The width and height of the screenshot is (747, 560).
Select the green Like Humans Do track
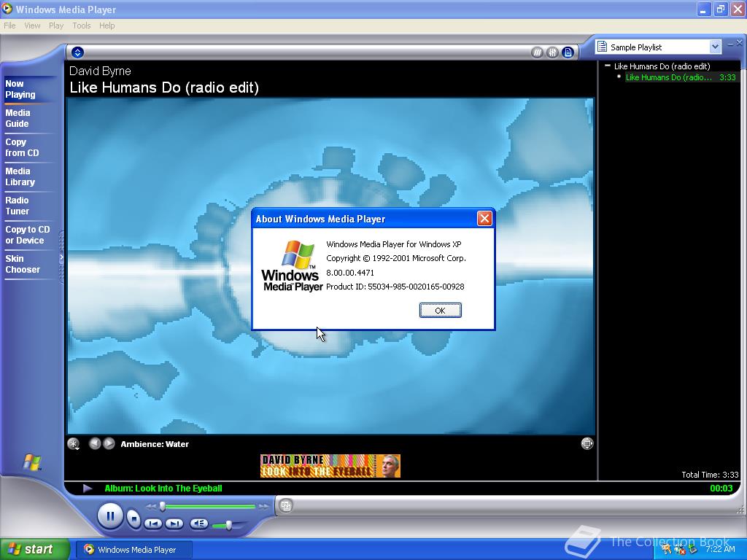(x=681, y=77)
